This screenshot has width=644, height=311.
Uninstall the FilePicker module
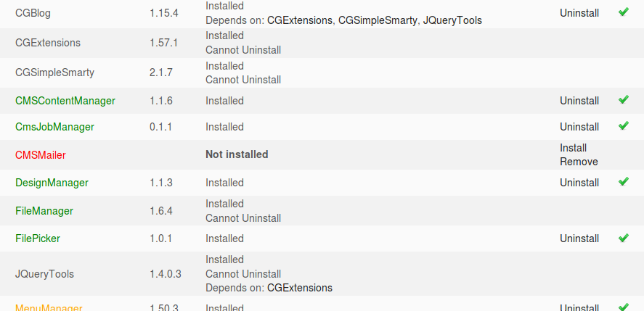pos(579,239)
